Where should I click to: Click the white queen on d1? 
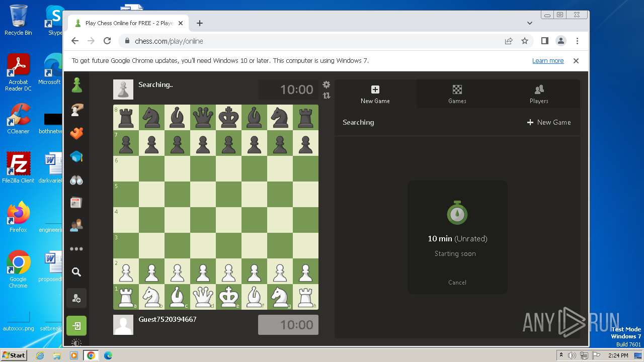tap(203, 297)
